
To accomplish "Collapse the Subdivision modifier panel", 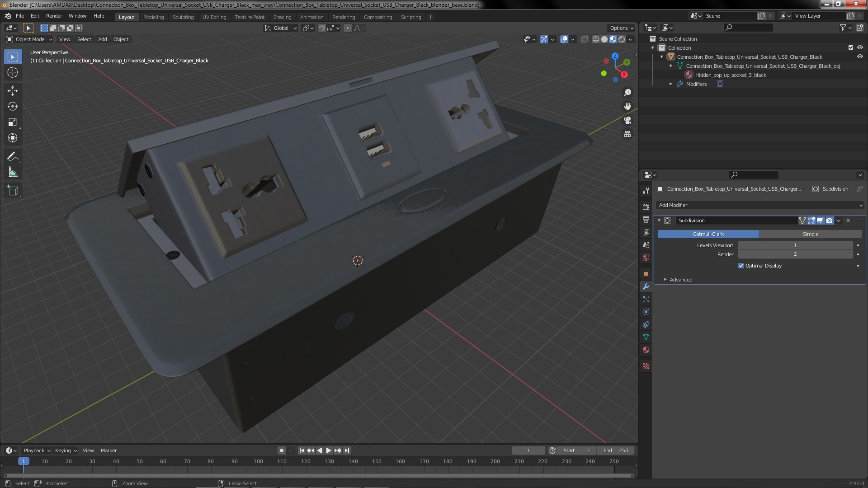I will 659,221.
